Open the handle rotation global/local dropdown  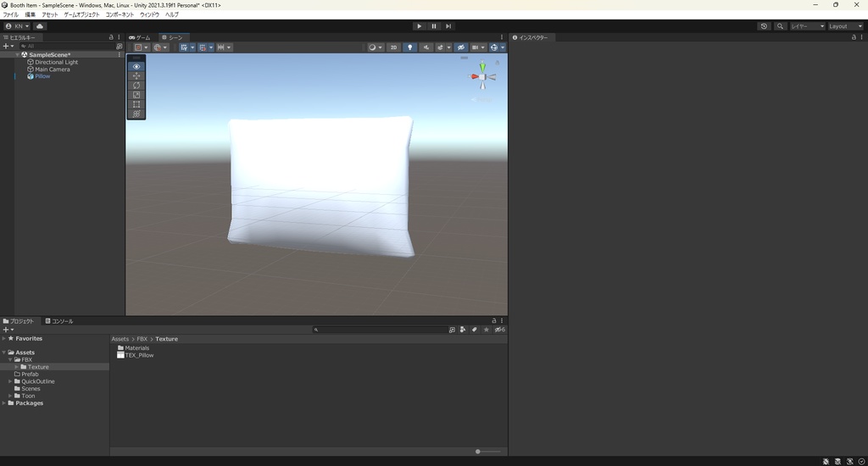pyautogui.click(x=160, y=47)
